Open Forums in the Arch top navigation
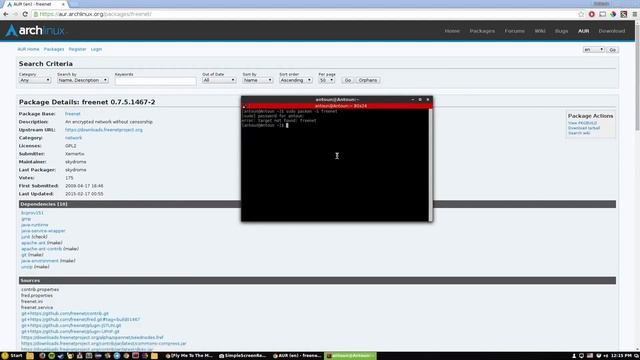Viewport: 640px width, 360px height. click(x=515, y=31)
